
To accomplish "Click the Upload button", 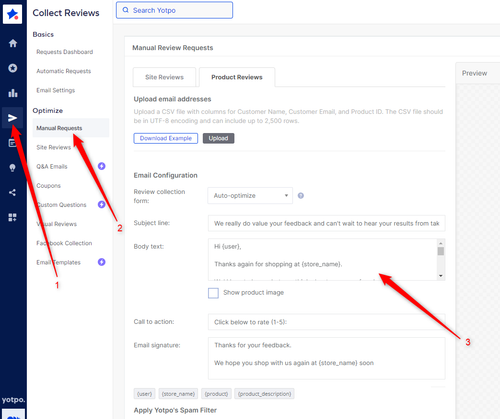I will [x=218, y=138].
